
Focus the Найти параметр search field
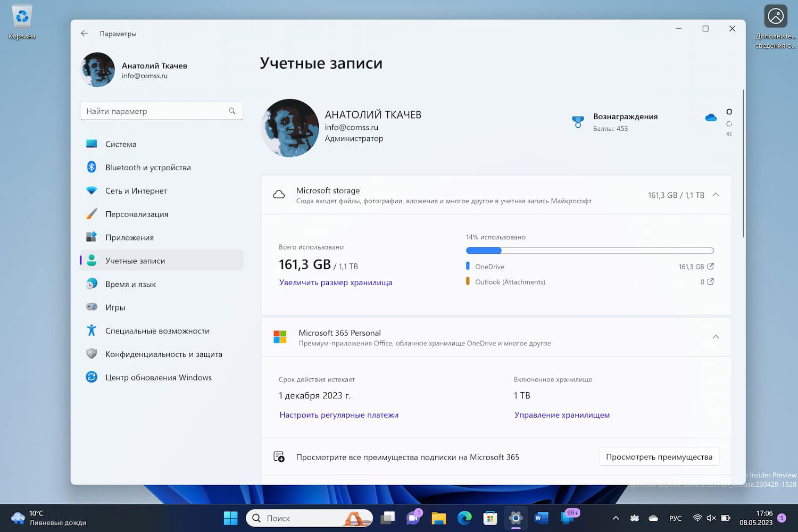point(162,111)
